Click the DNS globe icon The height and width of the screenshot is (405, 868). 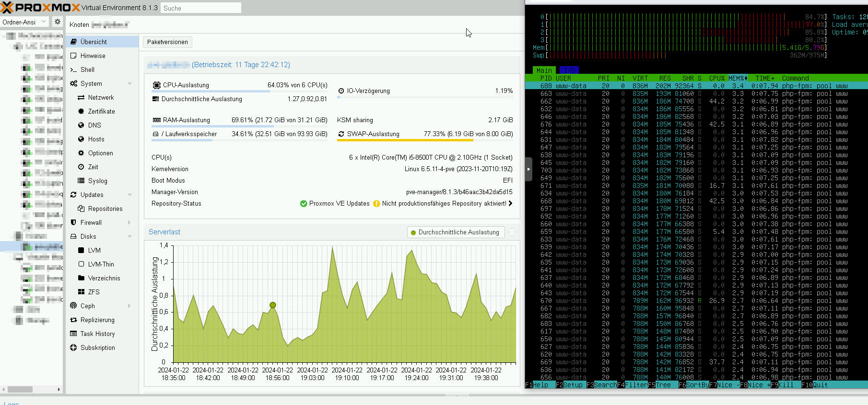pyautogui.click(x=81, y=125)
